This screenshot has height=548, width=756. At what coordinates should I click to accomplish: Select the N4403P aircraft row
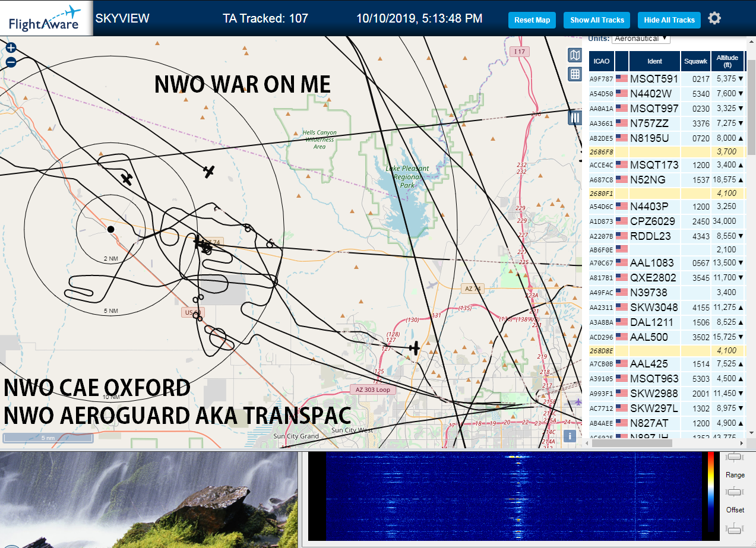[666, 206]
